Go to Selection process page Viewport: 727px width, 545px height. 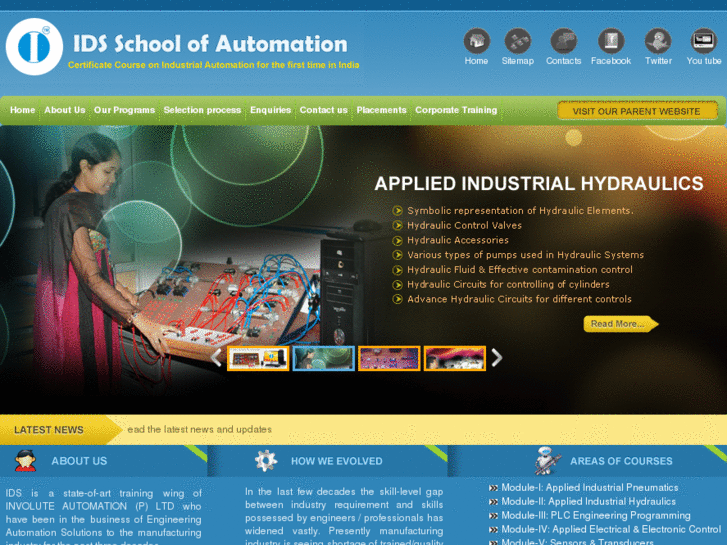(x=202, y=110)
